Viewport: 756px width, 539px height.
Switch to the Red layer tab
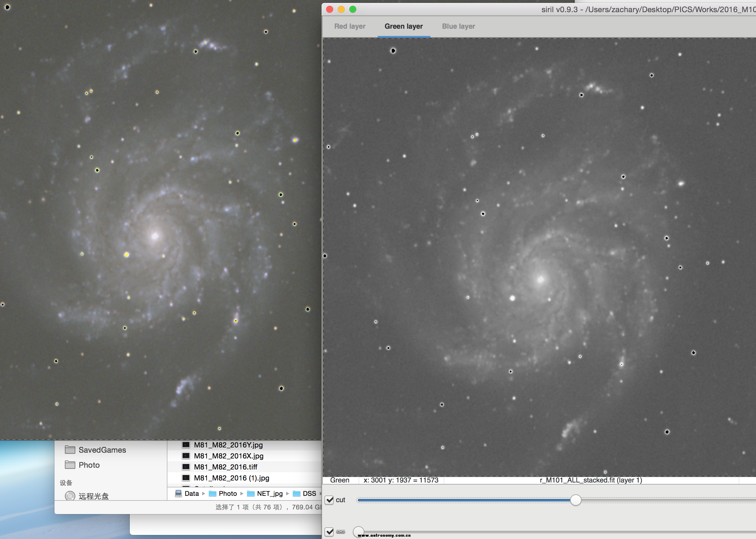(x=350, y=26)
